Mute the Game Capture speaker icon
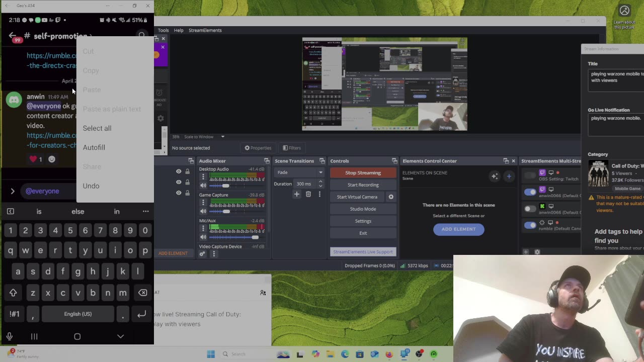This screenshot has width=644, height=362. [x=203, y=211]
